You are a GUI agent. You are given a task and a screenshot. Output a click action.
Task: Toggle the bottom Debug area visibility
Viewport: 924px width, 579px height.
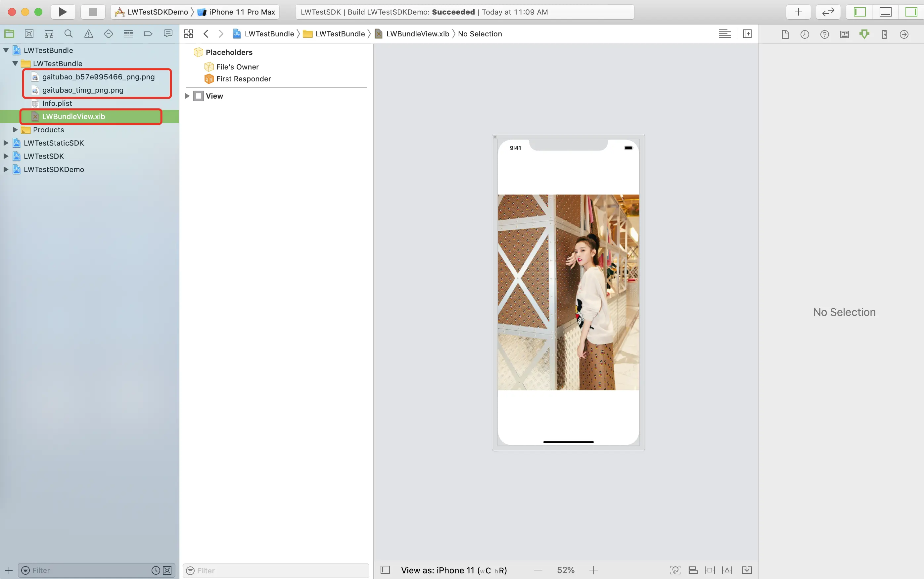click(885, 12)
